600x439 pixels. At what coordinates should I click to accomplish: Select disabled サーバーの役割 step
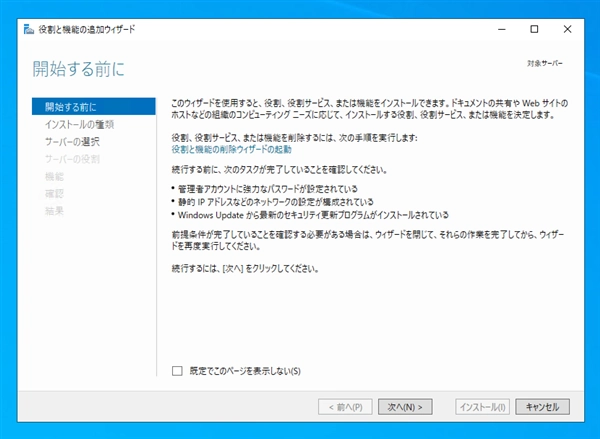72,159
